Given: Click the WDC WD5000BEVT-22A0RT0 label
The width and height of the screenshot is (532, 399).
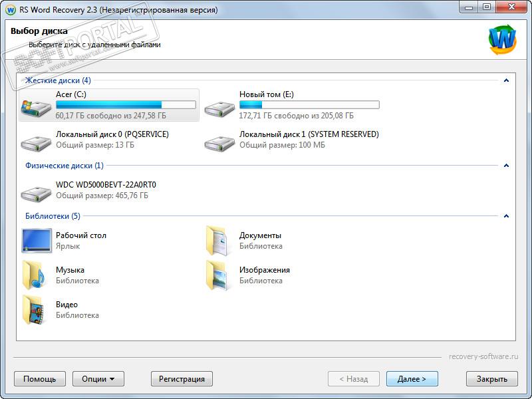Looking at the screenshot, I should [106, 185].
